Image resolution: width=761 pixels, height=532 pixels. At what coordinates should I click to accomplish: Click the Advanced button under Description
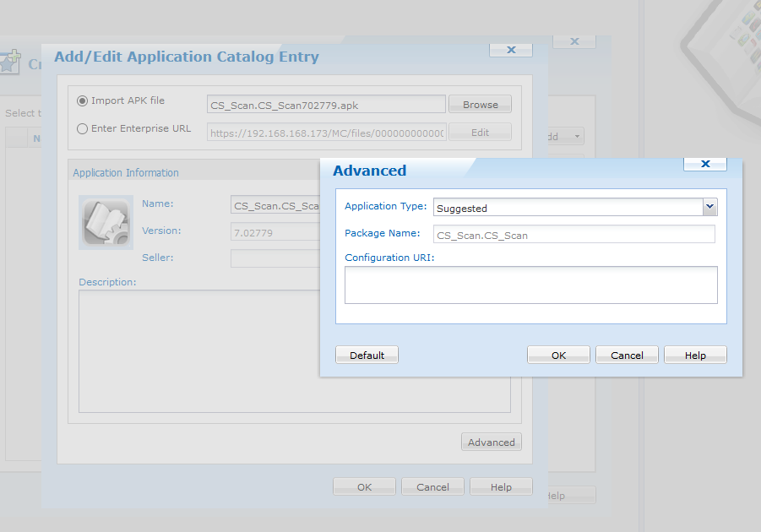click(x=491, y=442)
